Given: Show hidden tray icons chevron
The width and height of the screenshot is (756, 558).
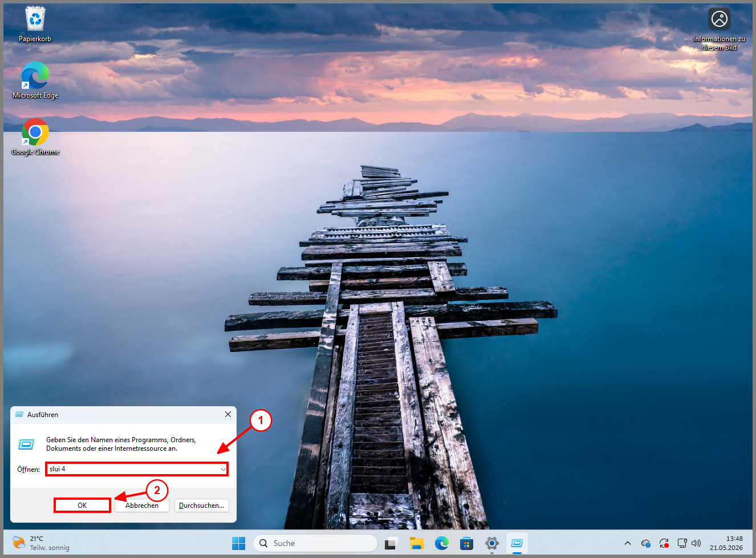Looking at the screenshot, I should 628,543.
